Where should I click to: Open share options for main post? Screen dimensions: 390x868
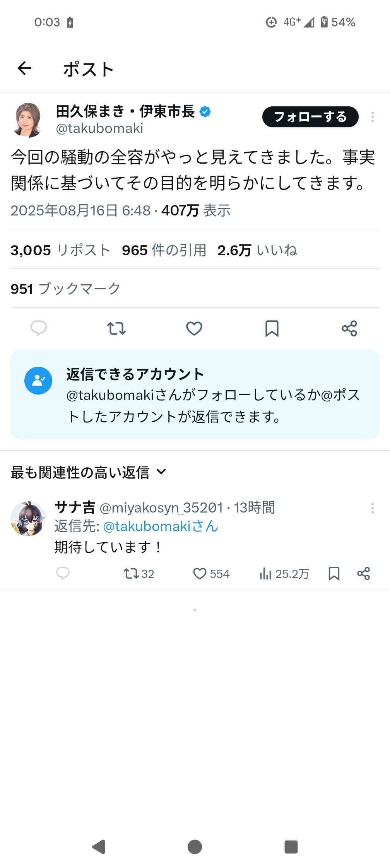point(349,328)
